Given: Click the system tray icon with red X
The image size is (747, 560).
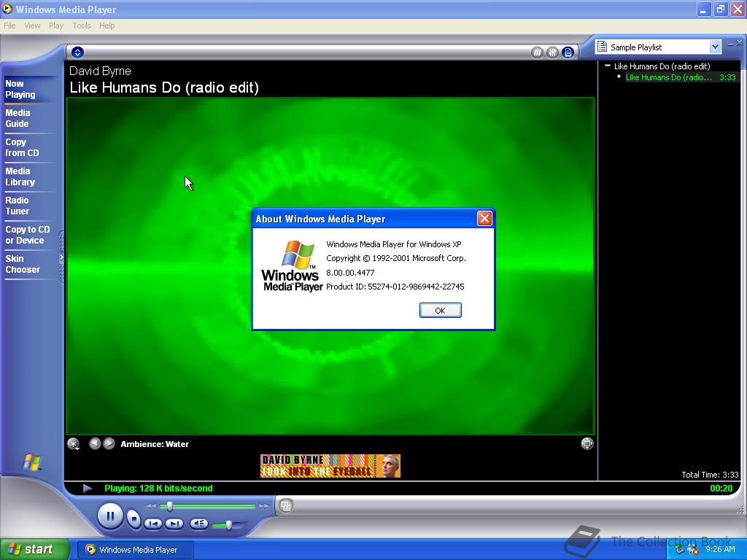Looking at the screenshot, I should click(693, 550).
